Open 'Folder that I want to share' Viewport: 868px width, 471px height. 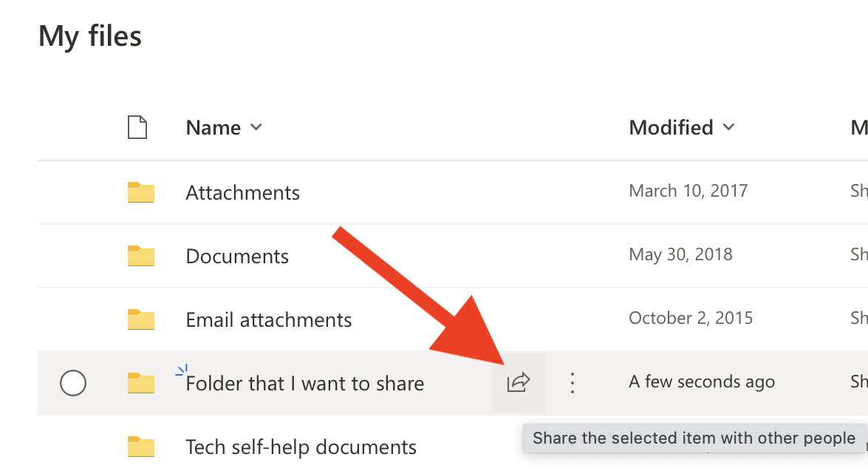[x=305, y=384]
